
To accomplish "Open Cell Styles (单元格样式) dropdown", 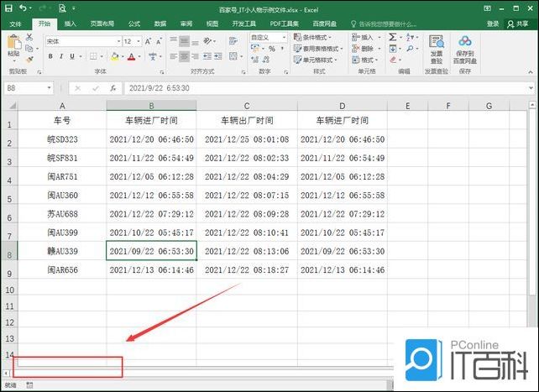I will 316,60.
